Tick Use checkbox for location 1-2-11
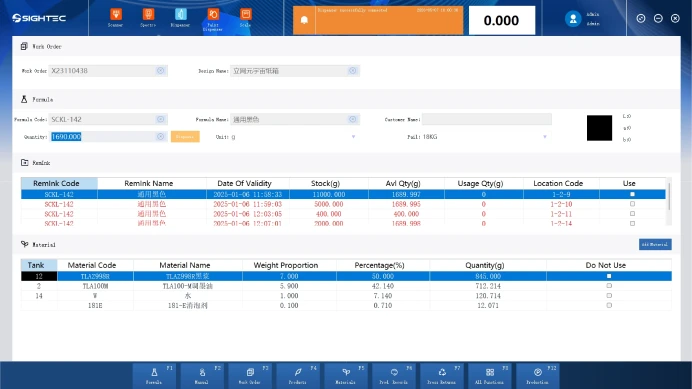 pos(632,214)
